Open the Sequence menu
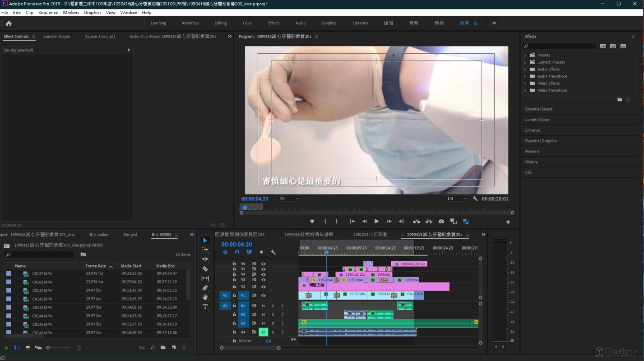The height and width of the screenshot is (361, 644). click(48, 13)
